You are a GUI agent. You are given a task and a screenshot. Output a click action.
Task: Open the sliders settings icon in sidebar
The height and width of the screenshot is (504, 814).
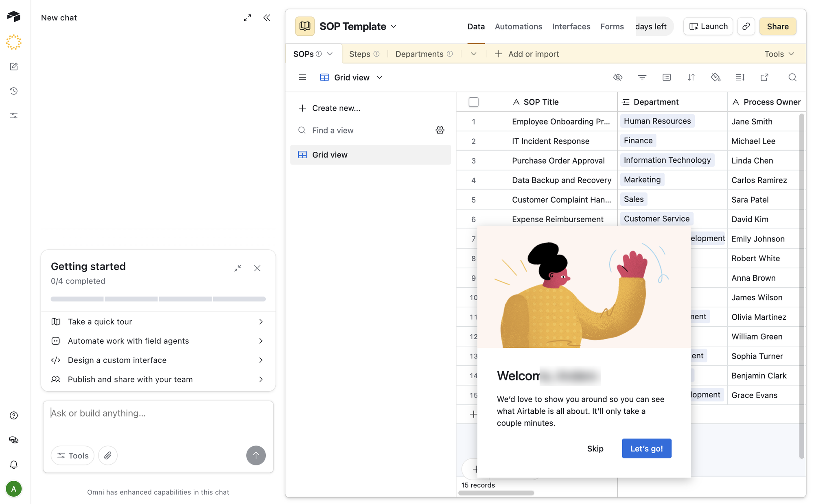click(x=13, y=116)
